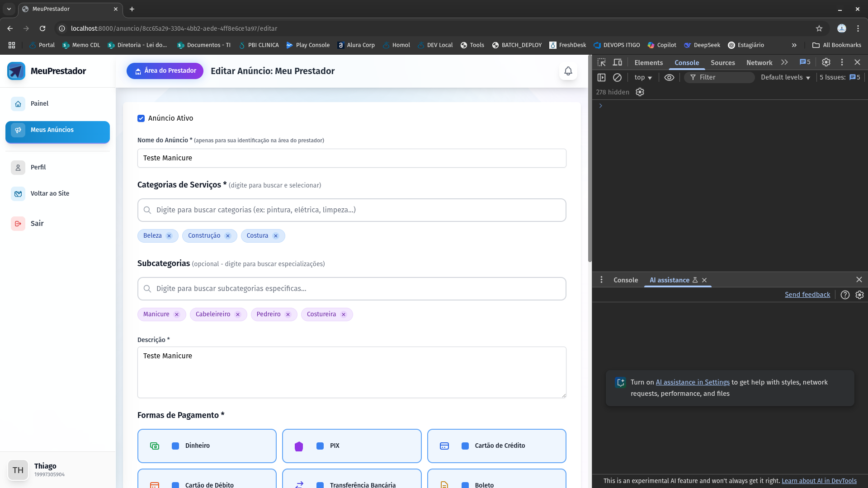868x488 pixels.
Task: Remove the Cabeleireiro subcategory tag
Action: [238, 314]
